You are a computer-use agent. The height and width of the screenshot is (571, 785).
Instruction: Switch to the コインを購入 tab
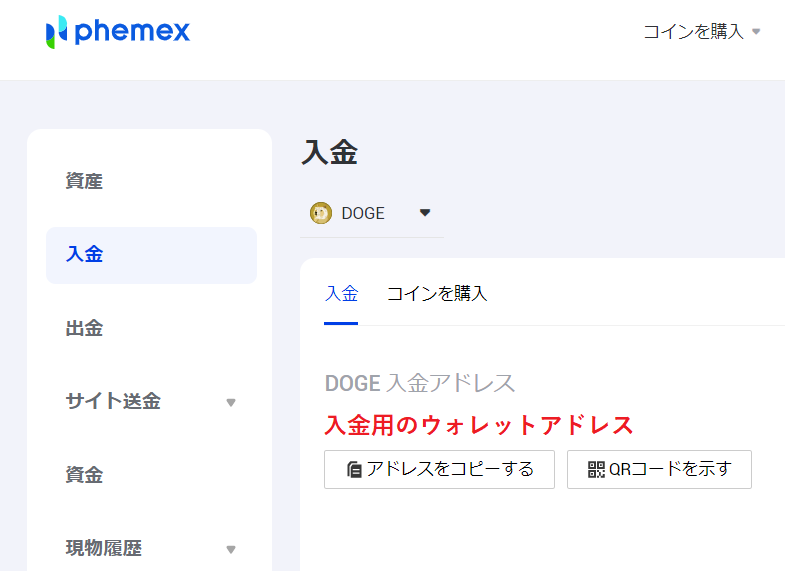click(x=437, y=293)
